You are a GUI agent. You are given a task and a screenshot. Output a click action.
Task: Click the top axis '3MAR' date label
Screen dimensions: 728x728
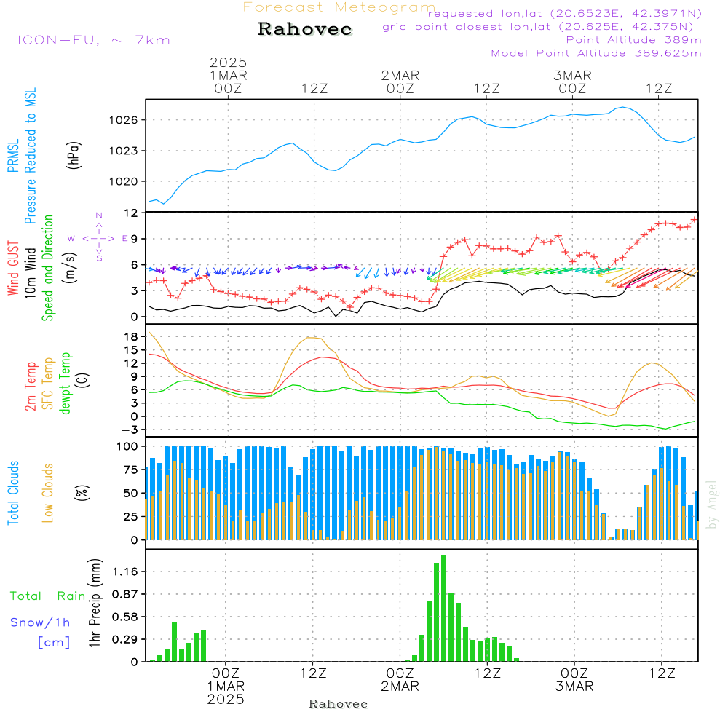572,75
